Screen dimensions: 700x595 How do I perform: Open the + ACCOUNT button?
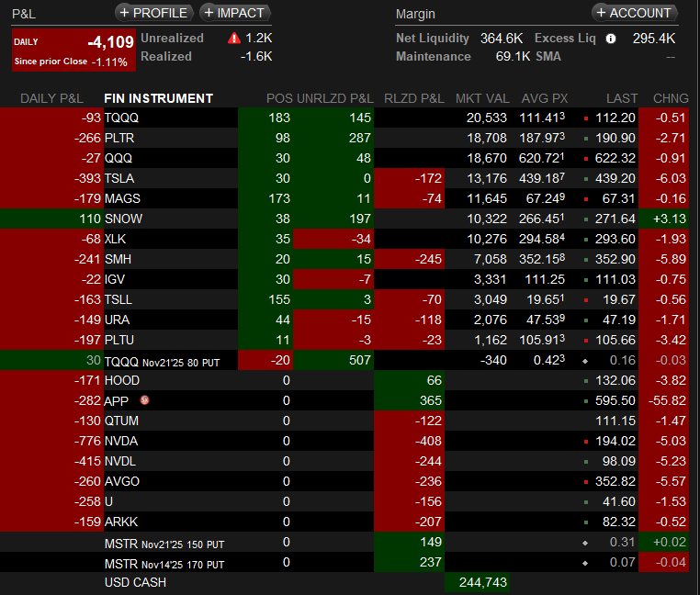[635, 13]
